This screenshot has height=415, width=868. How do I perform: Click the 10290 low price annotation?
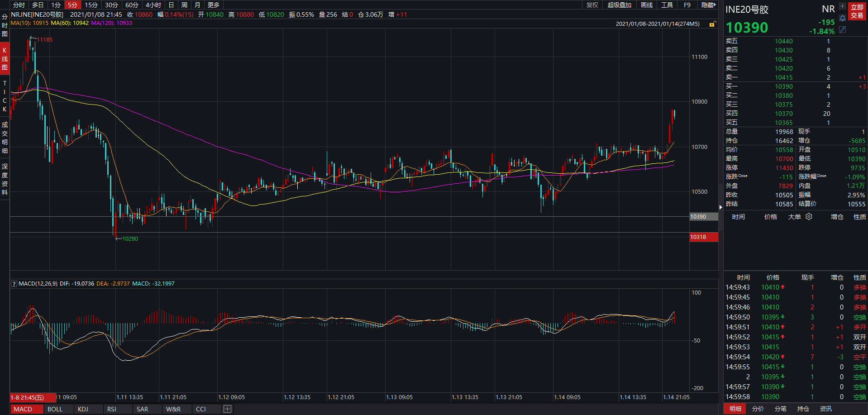[x=130, y=239]
